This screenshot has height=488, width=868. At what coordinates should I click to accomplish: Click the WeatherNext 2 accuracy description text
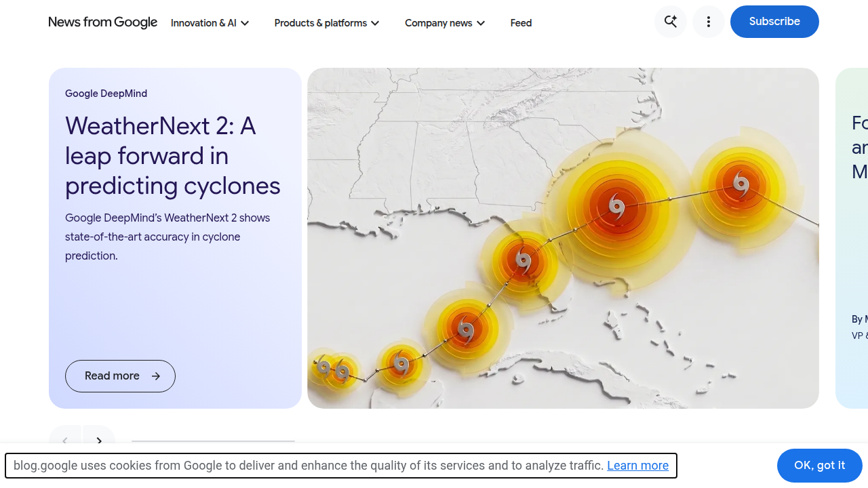pos(167,237)
